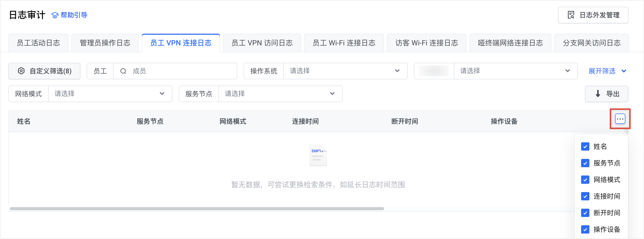644x239 pixels.
Task: Click the 日志审计 page title
Action: [27, 15]
